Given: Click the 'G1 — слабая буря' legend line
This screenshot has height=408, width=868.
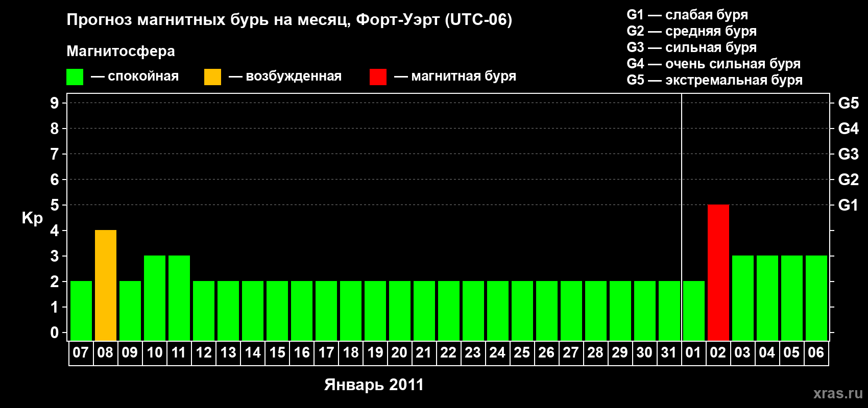Looking at the screenshot, I should [687, 15].
